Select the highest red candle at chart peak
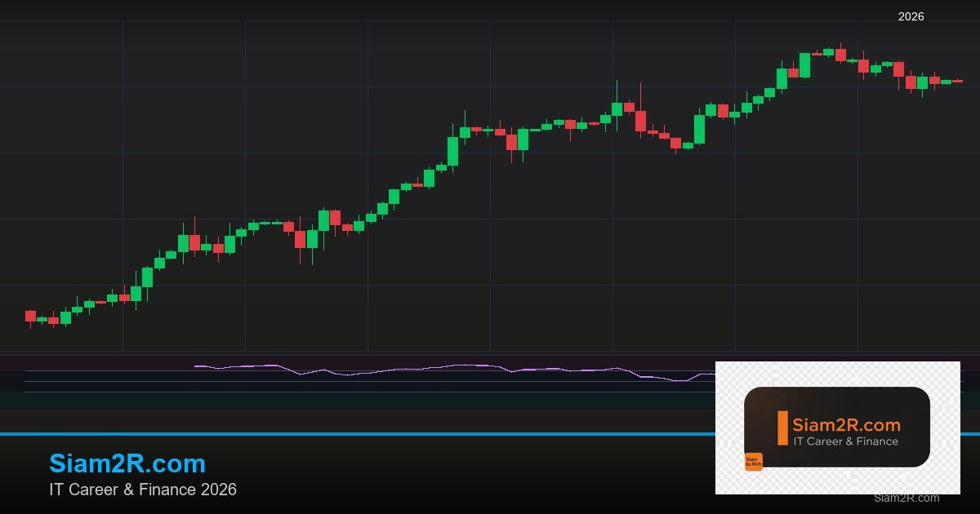The image size is (980, 514). [x=840, y=55]
